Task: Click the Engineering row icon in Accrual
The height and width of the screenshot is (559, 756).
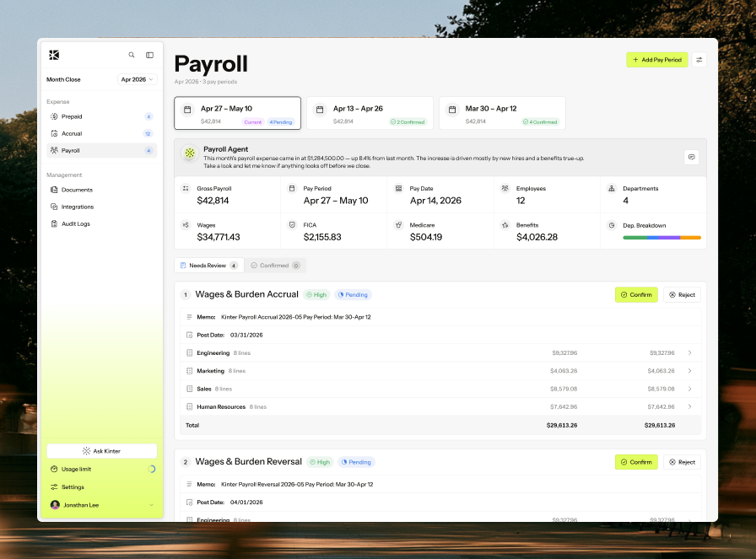Action: [x=190, y=352]
